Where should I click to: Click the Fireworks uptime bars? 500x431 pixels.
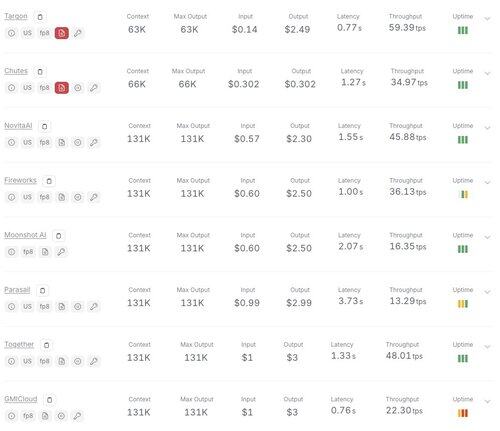tap(463, 194)
